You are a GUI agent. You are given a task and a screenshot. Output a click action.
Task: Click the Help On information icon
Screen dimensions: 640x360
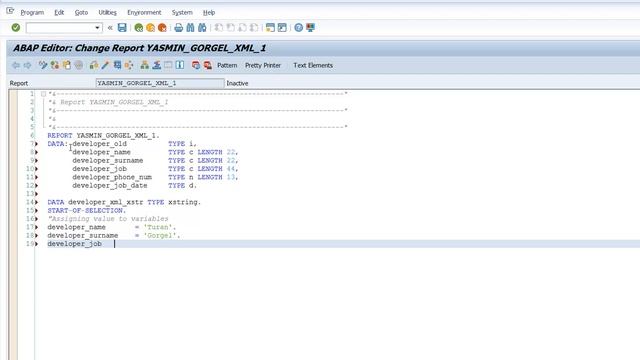click(x=180, y=65)
